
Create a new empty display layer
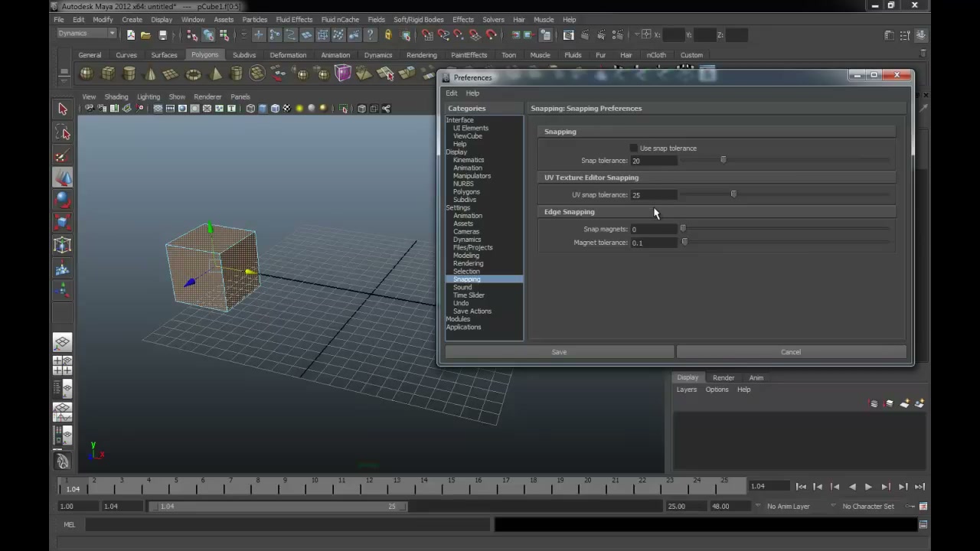(x=904, y=403)
